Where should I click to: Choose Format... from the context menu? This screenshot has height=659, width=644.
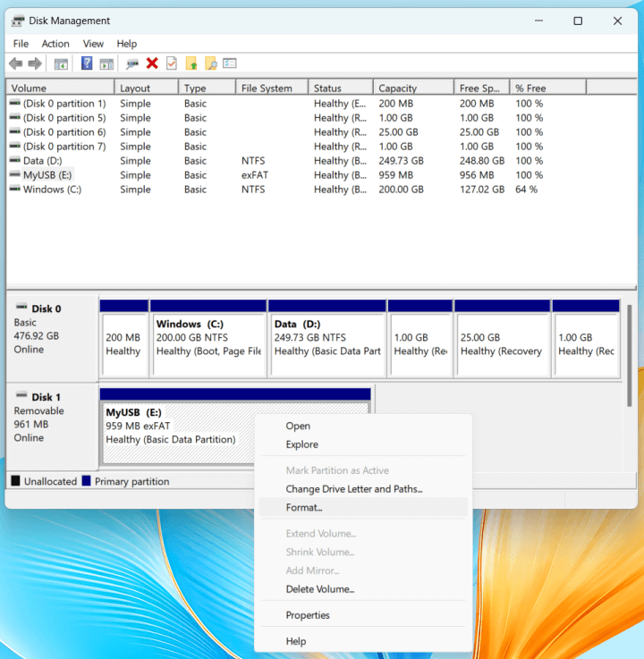click(x=304, y=507)
